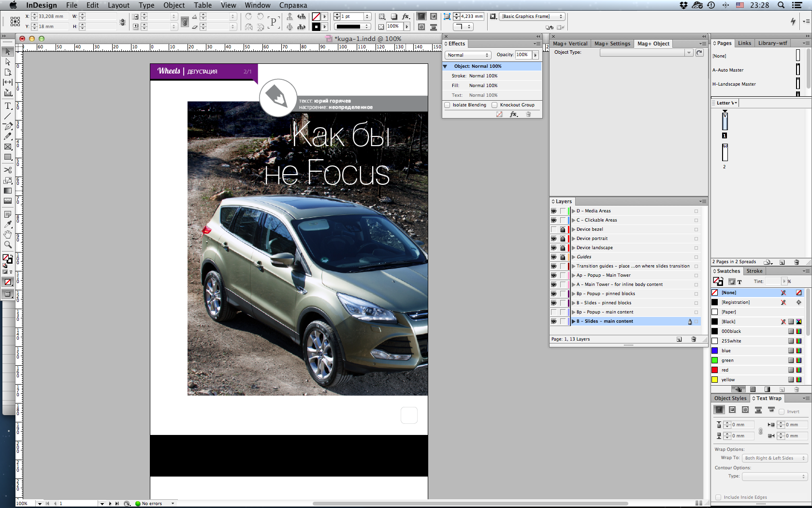Select the Direct Selection tool (white arrow)
812x508 pixels.
pos(8,62)
